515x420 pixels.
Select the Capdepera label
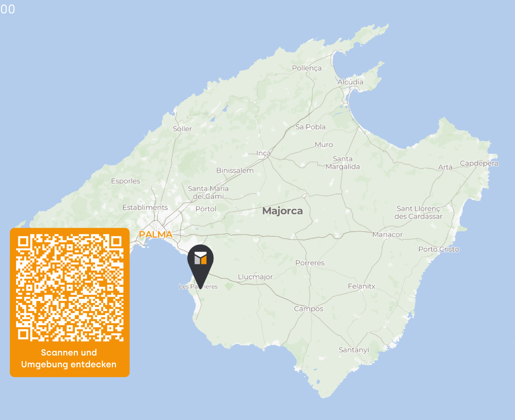click(479, 163)
